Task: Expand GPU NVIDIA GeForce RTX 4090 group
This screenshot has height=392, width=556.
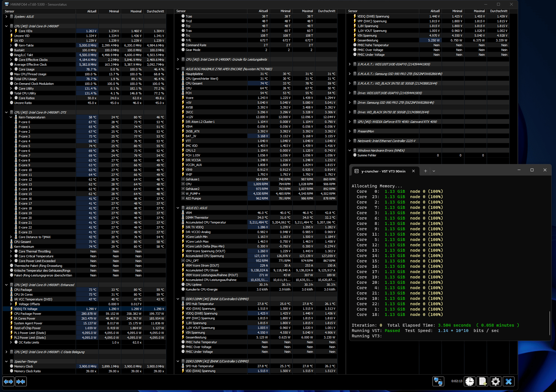Action: (350, 122)
